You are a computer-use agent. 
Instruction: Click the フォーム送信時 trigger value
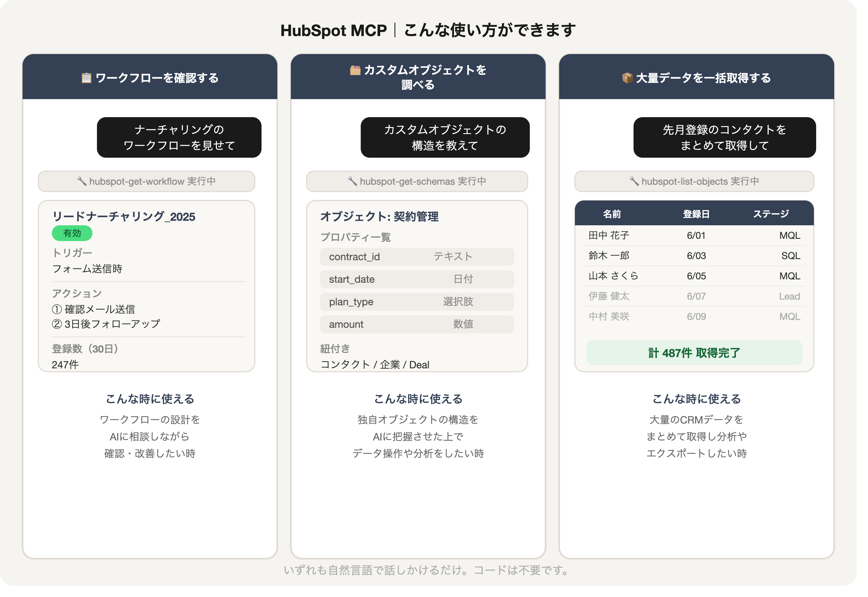(x=87, y=269)
